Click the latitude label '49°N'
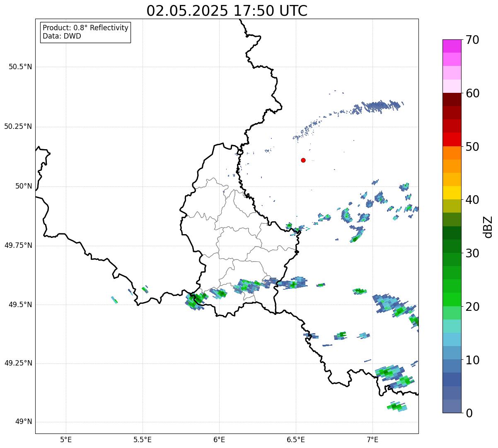 [x=24, y=422]
